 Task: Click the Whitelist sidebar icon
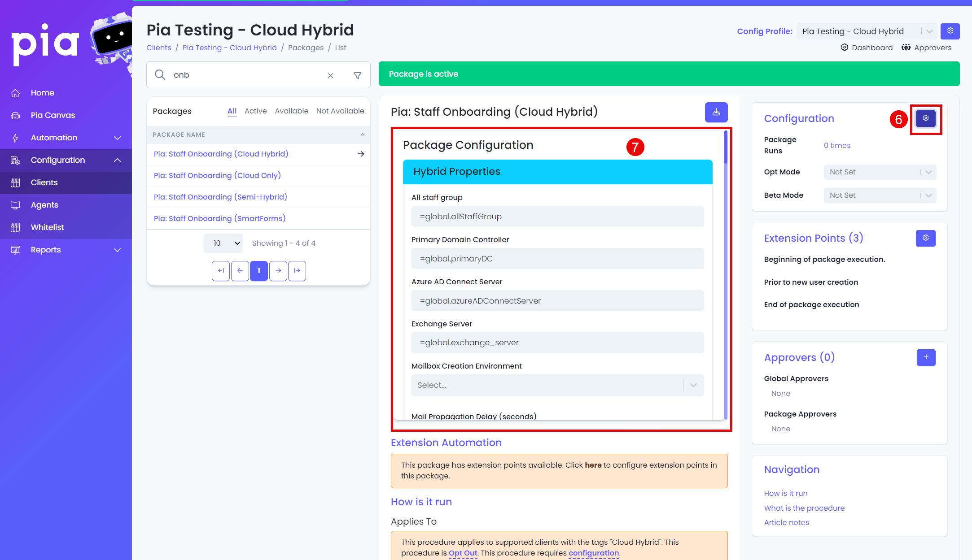coord(15,227)
